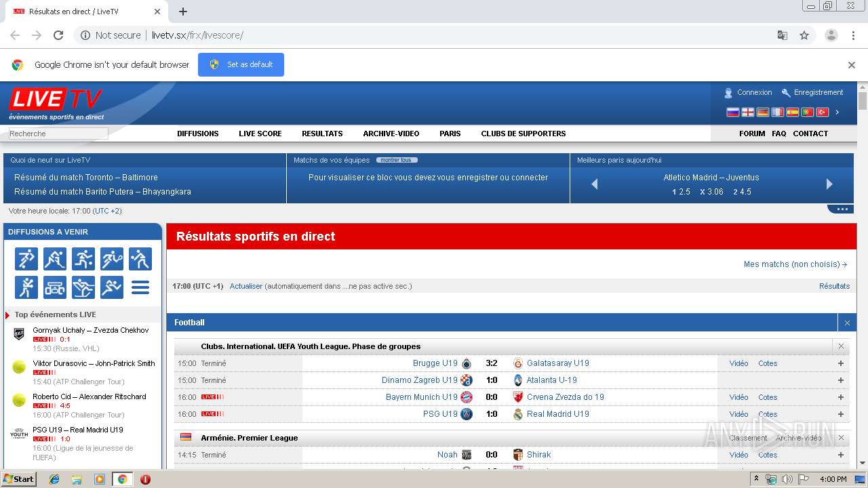This screenshot has width=868, height=488.
Task: Open file explorer folder in taskbar
Action: 77,479
